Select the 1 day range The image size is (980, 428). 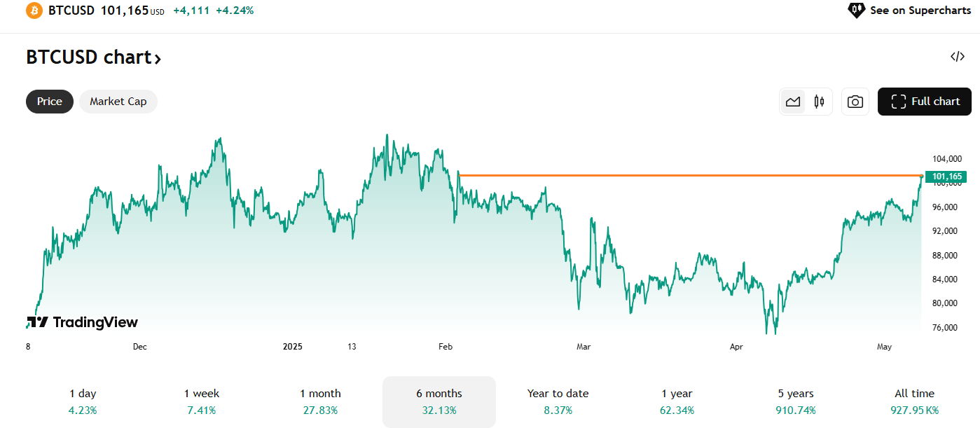83,401
